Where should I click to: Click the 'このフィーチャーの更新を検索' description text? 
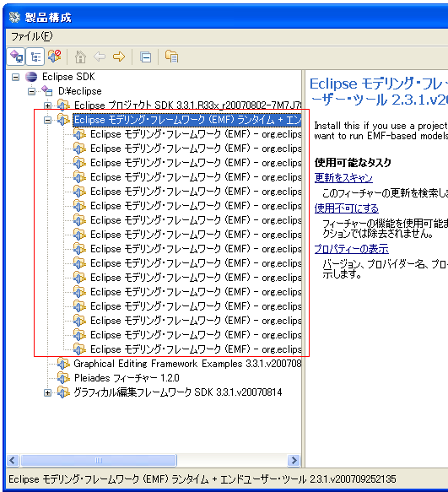coord(385,193)
